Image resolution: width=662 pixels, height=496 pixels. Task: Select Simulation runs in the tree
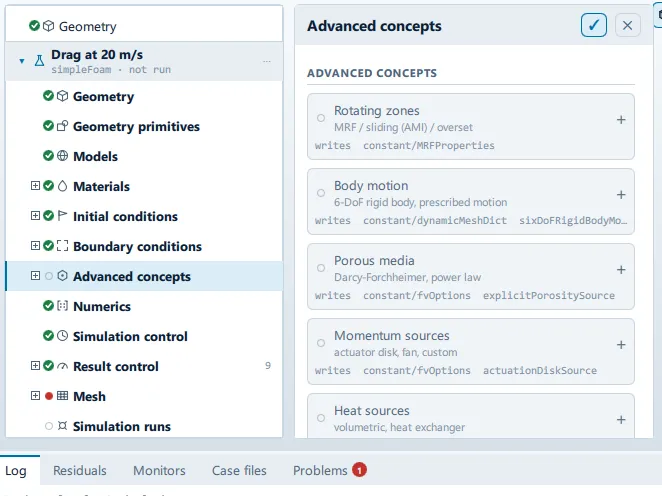point(122,426)
